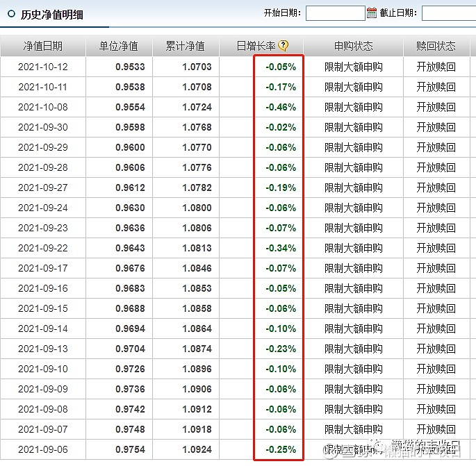Click growth rate -0.17%
This screenshot has width=476, height=466.
pyautogui.click(x=281, y=87)
